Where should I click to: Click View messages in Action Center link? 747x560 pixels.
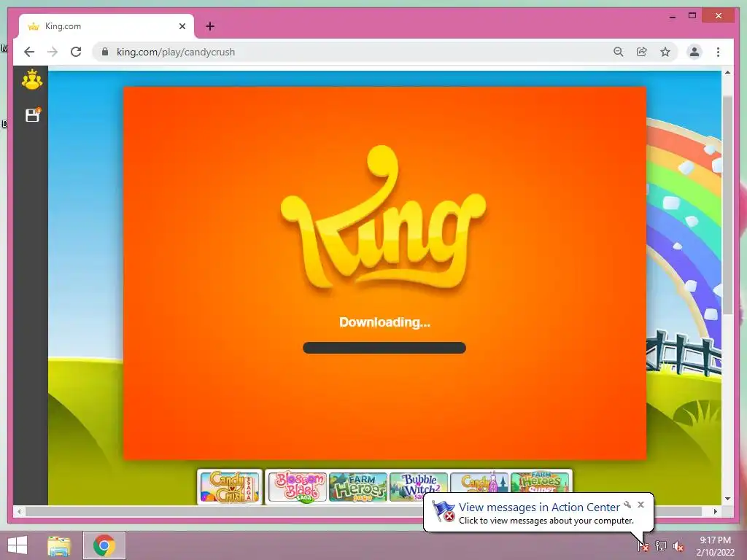point(539,507)
